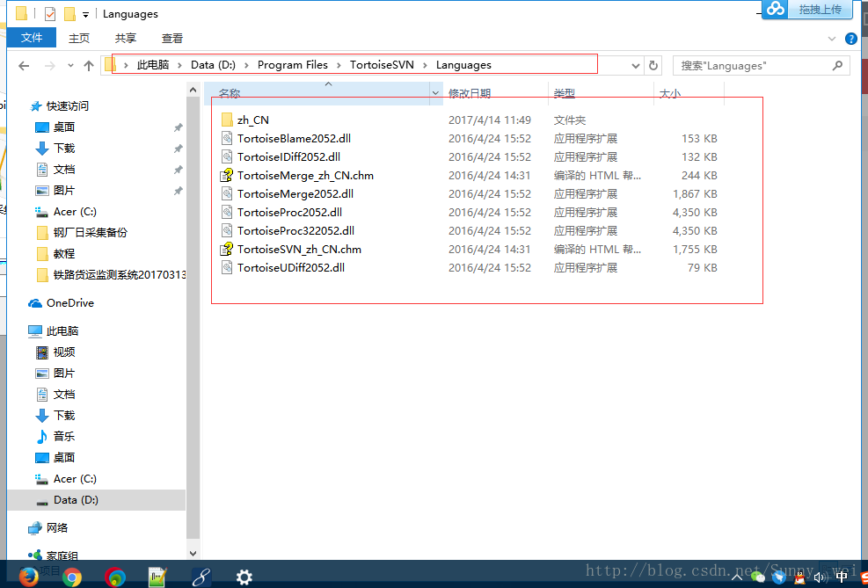Viewport: 868px width, 588px height.
Task: Click the volume speaker tray icon
Action: [x=821, y=578]
